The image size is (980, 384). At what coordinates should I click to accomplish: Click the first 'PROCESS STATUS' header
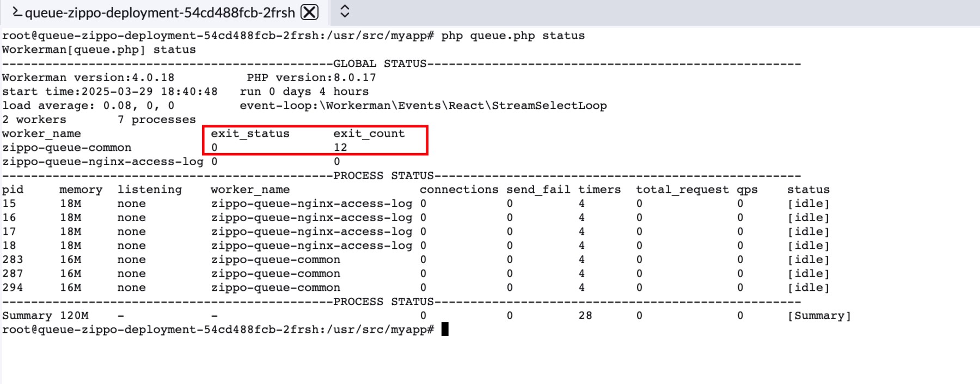coord(383,175)
